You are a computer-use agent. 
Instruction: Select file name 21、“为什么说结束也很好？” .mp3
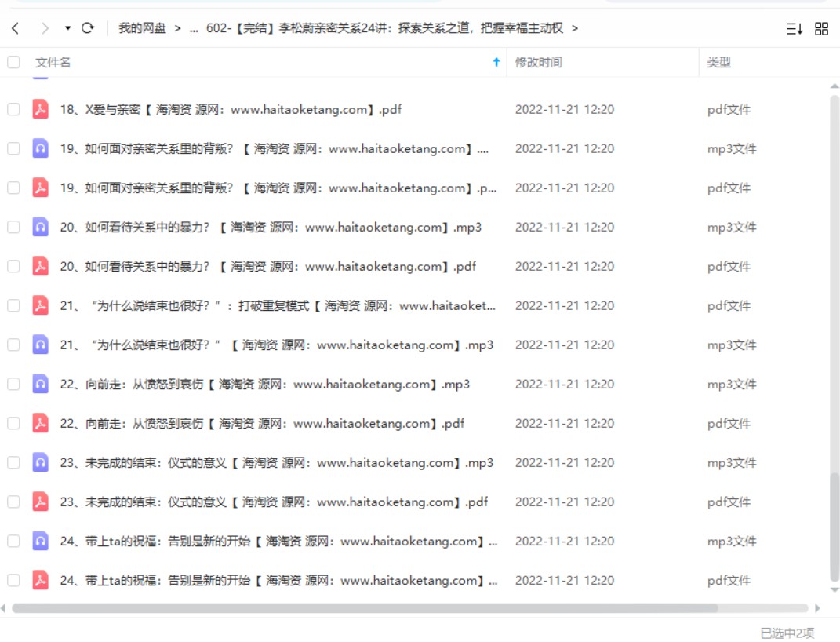pyautogui.click(x=276, y=345)
